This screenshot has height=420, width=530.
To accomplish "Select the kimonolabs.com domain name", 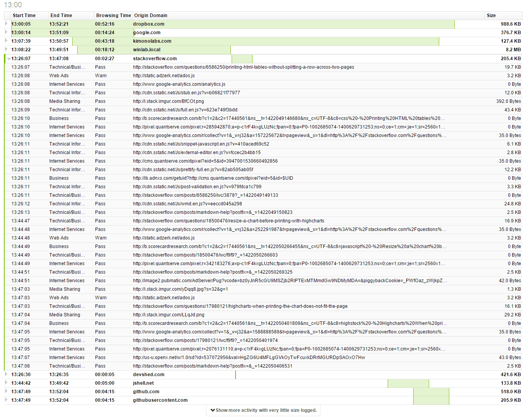I will click(x=152, y=41).
